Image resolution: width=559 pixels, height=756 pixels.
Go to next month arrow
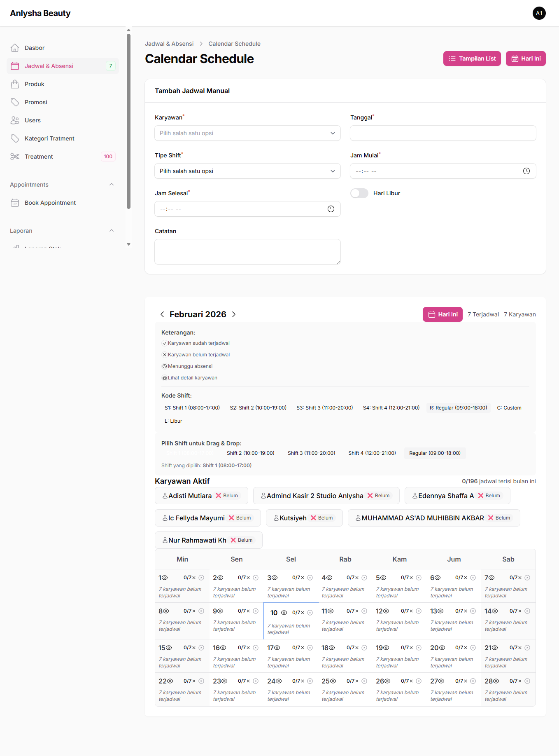click(234, 314)
